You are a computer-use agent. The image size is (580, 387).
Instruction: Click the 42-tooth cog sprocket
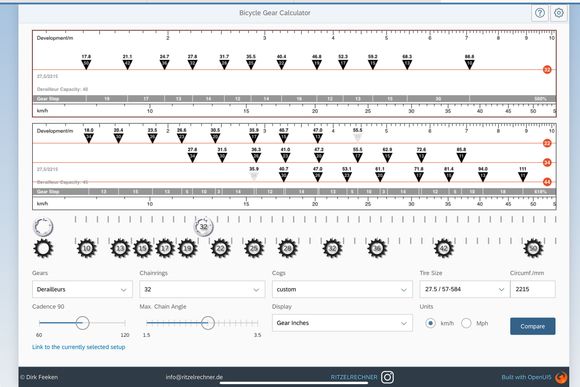444,248
